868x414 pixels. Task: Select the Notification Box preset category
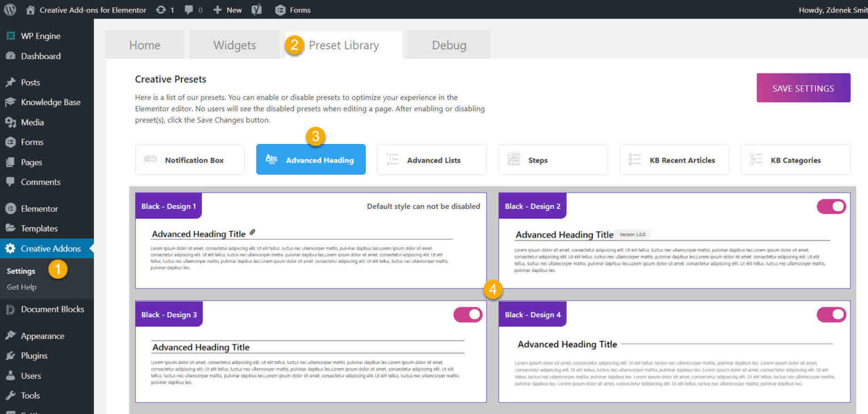point(190,160)
